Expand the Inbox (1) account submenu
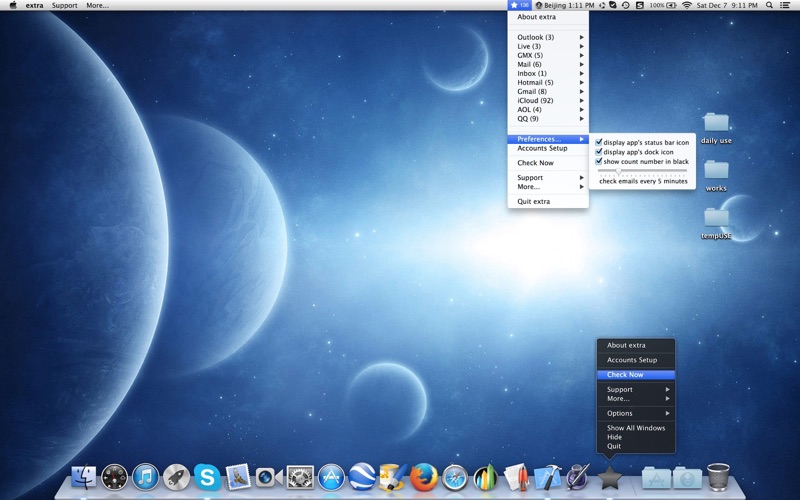 point(548,73)
